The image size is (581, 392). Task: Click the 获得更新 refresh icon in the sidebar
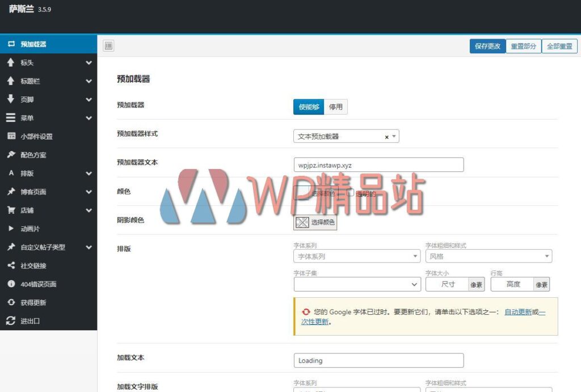(x=11, y=302)
